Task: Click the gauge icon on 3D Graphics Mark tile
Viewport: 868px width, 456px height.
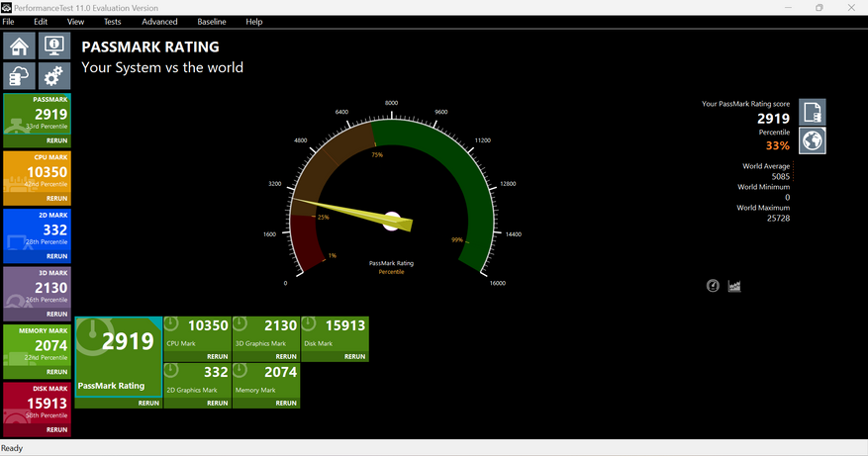Action: point(241,323)
